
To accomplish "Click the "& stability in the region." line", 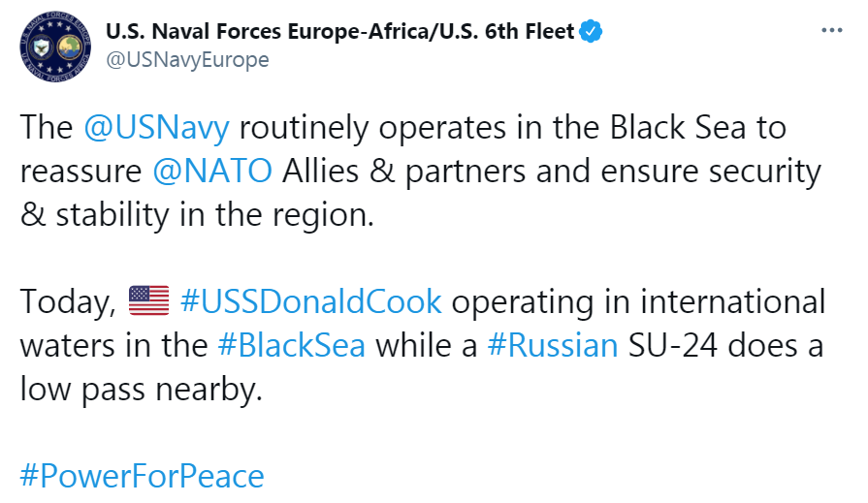I will [196, 215].
